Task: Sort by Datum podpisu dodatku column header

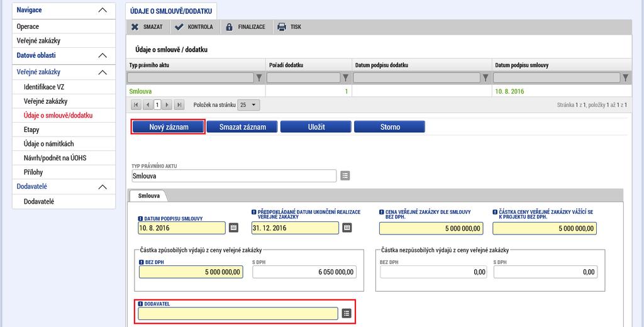Action: 382,65
